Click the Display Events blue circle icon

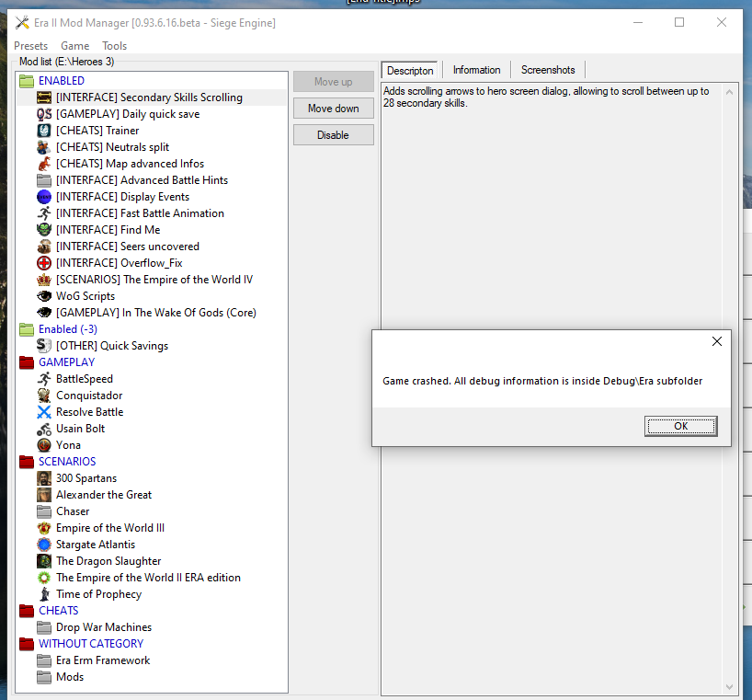point(43,197)
